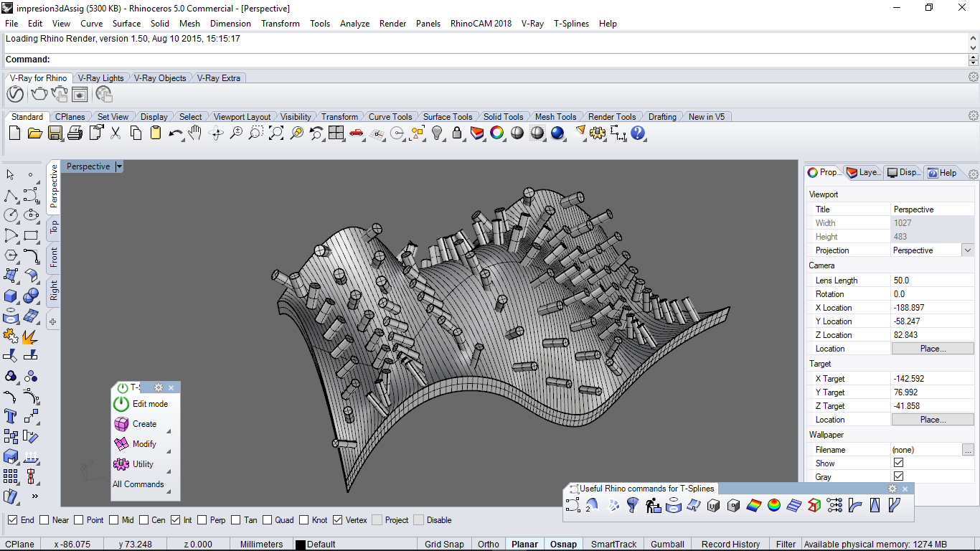Image resolution: width=980 pixels, height=551 pixels.
Task: Enable the Point osnap checkbox
Action: pos(78,520)
